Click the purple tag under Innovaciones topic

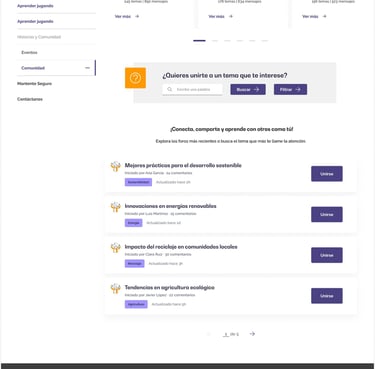pos(134,223)
